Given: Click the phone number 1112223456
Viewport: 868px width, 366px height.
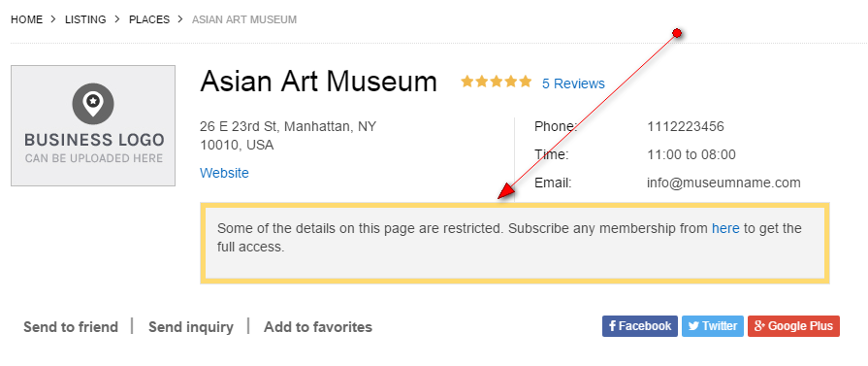Looking at the screenshot, I should click(x=686, y=126).
